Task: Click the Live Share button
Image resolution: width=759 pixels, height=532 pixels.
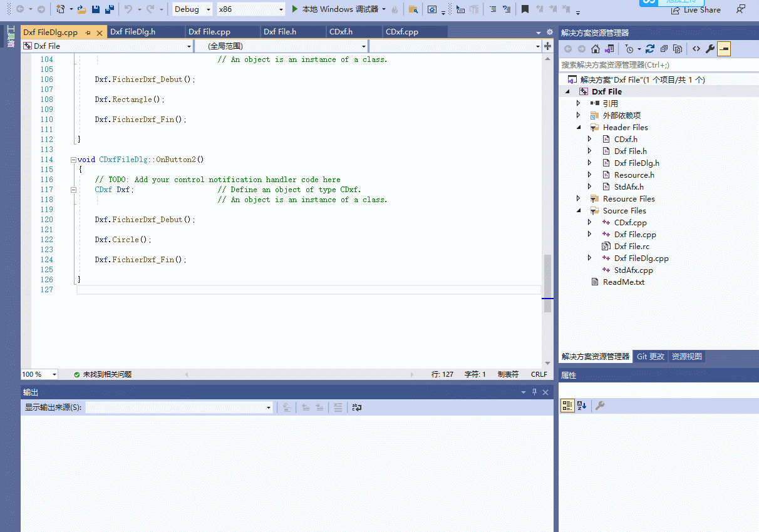Action: point(695,10)
